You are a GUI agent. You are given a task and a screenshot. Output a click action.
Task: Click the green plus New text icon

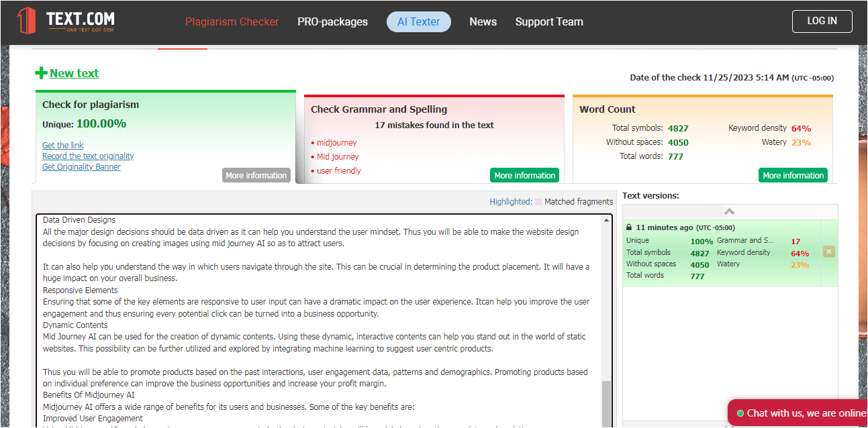coord(41,73)
